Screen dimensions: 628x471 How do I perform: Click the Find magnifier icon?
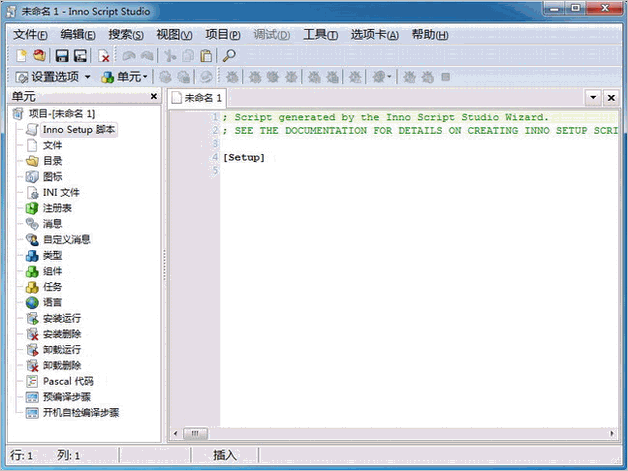click(229, 56)
